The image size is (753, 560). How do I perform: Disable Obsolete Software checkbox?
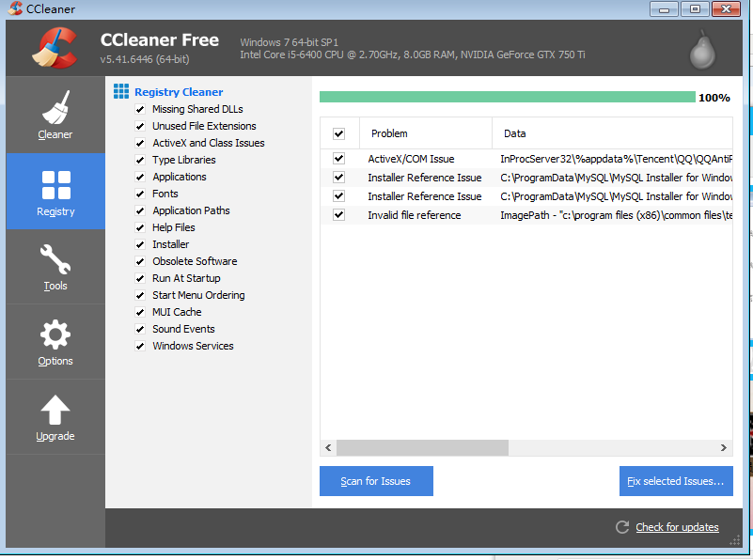point(140,261)
